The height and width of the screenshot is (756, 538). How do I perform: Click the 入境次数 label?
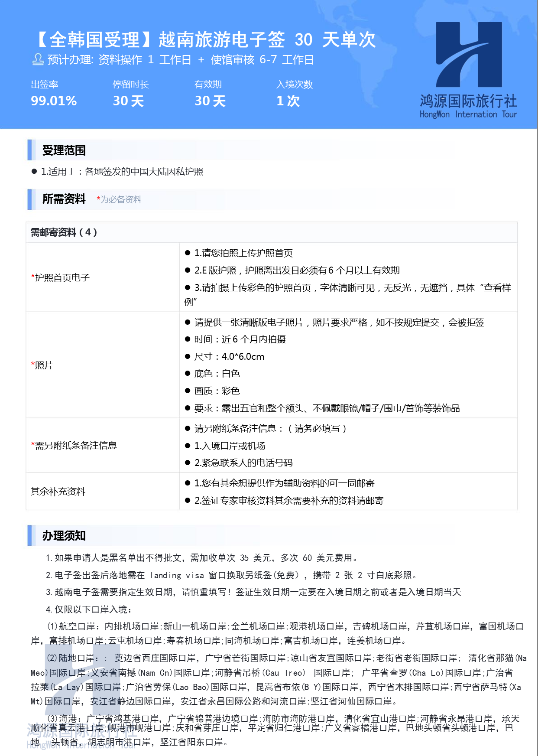(295, 85)
